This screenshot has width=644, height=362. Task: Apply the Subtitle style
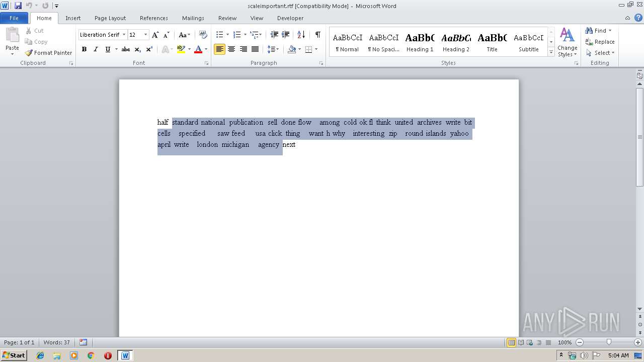528,42
